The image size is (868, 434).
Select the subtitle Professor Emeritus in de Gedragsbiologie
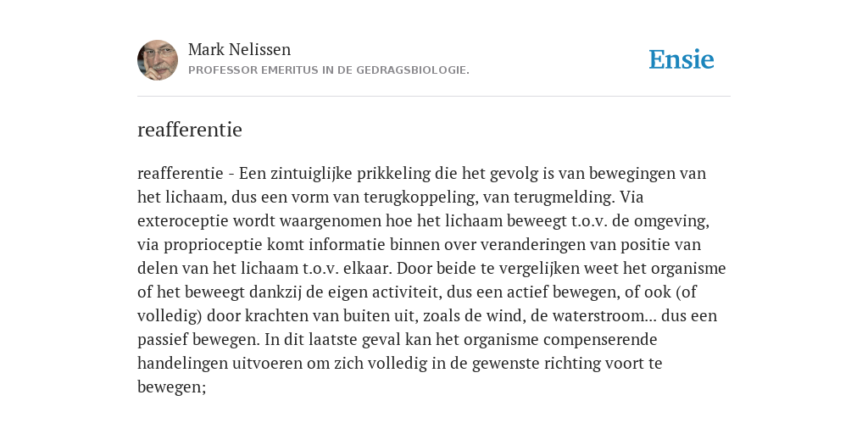pos(329,70)
